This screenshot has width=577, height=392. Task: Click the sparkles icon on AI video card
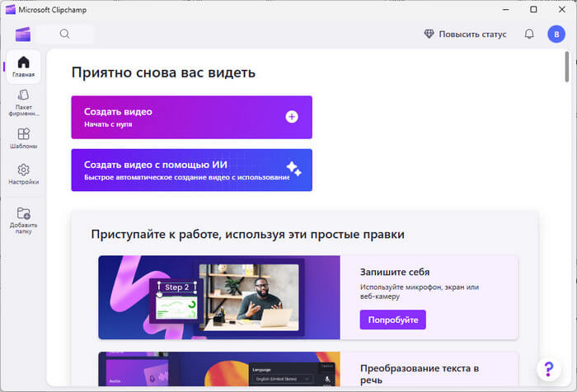(x=293, y=169)
